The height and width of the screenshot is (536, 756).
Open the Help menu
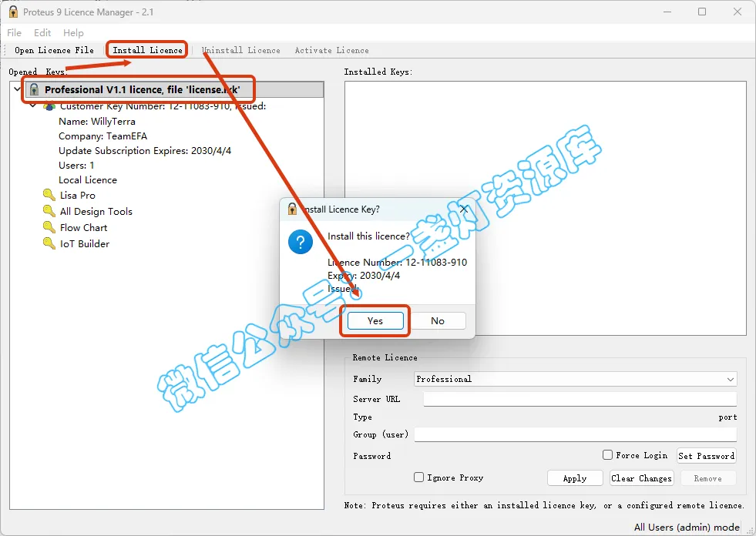point(73,33)
